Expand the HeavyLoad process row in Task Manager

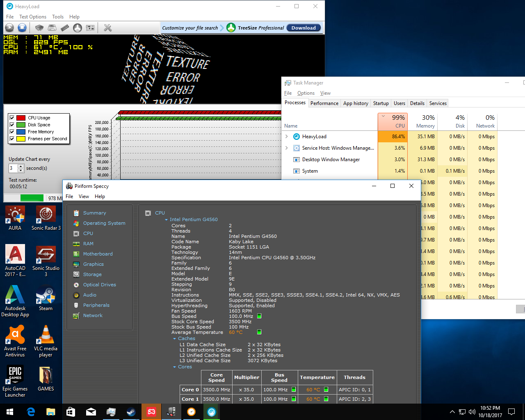tap(287, 137)
